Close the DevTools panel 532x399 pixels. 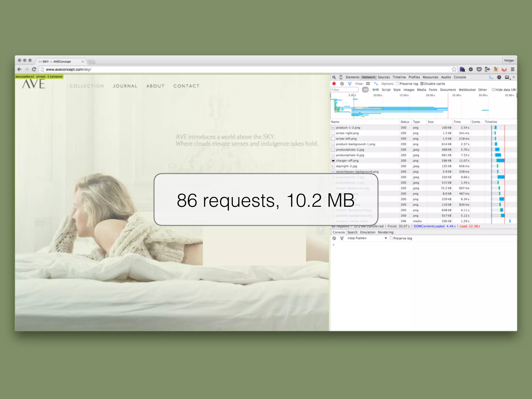[514, 77]
